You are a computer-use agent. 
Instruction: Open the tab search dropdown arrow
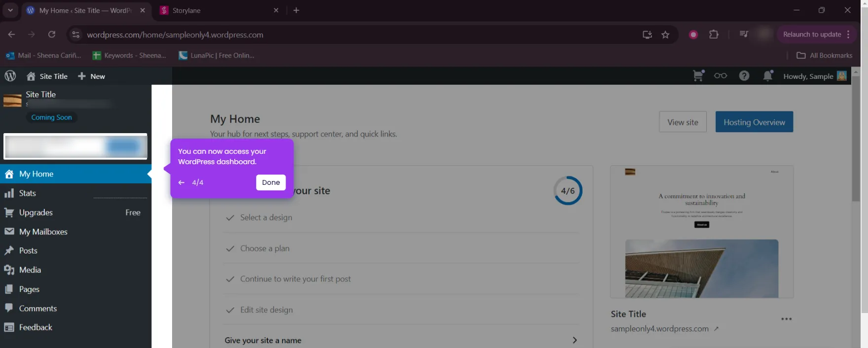(10, 10)
